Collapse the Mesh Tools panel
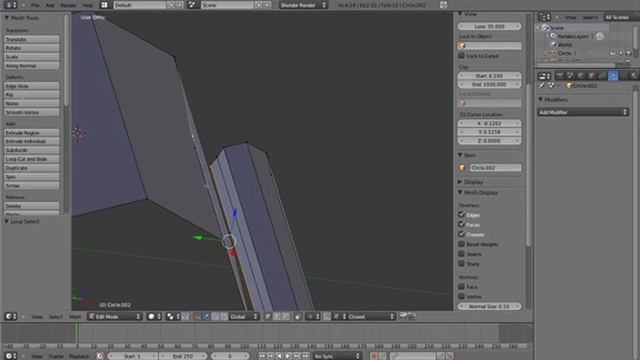This screenshot has width=640, height=360. [7, 18]
